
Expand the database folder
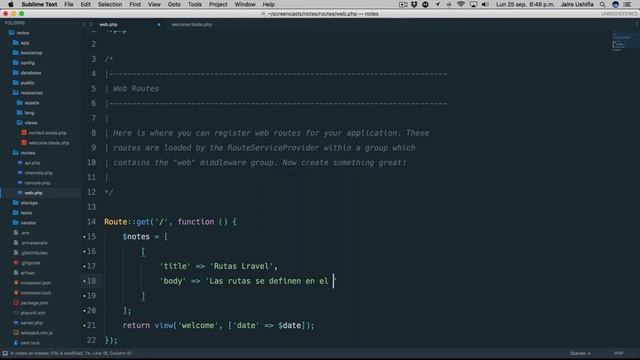pos(27,73)
